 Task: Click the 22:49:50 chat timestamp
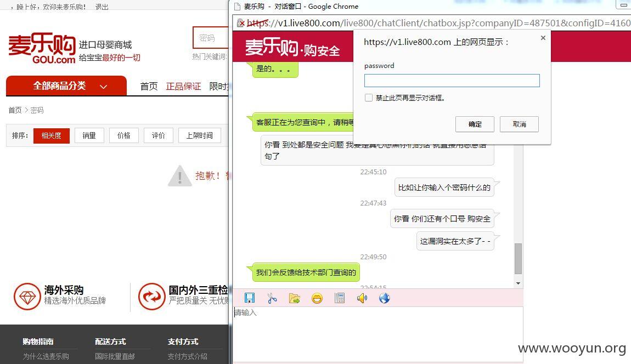pos(373,257)
